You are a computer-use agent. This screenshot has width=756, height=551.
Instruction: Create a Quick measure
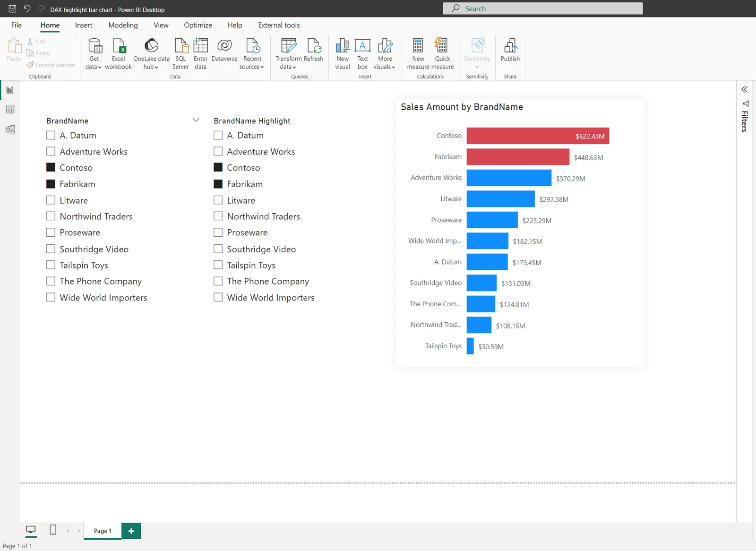(x=443, y=54)
